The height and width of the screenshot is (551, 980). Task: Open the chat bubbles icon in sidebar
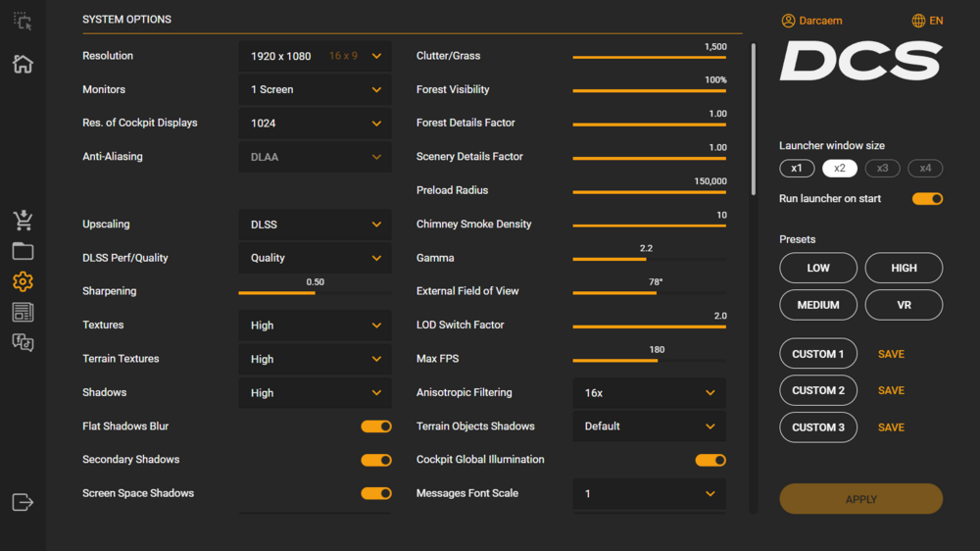pyautogui.click(x=23, y=342)
